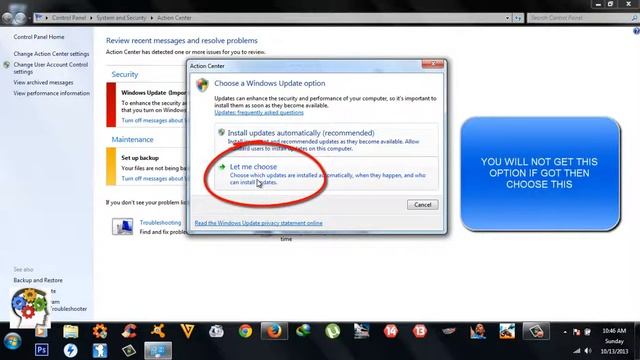640x360 pixels.
Task: Show hidden system tray icons
Action: 565,332
